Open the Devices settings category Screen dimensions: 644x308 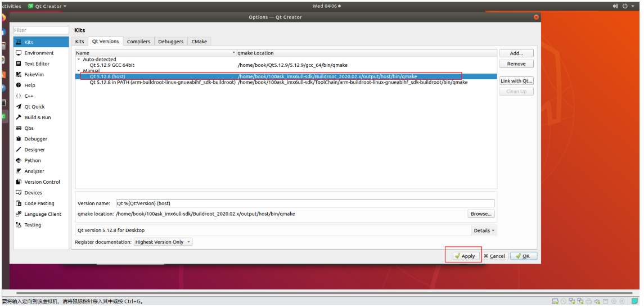(x=41, y=192)
